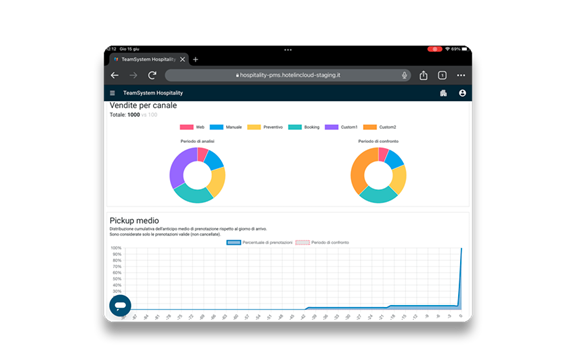Open the hamburger navigation menu
576x362 pixels.
(x=112, y=93)
